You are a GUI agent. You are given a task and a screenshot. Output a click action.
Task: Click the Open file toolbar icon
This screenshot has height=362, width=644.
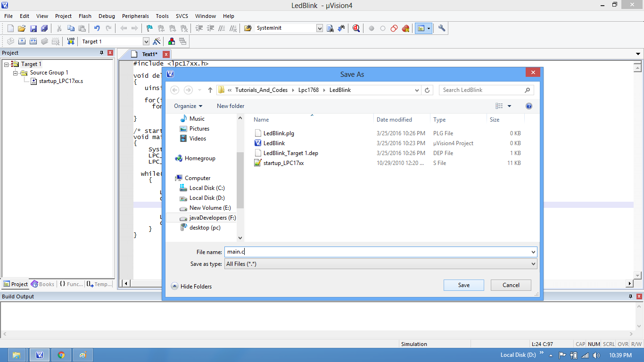pyautogui.click(x=22, y=28)
